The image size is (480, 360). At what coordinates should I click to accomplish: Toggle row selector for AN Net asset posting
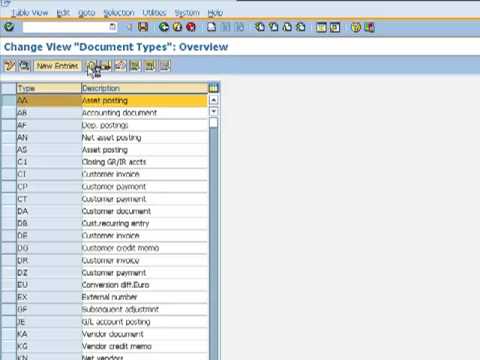(8, 137)
